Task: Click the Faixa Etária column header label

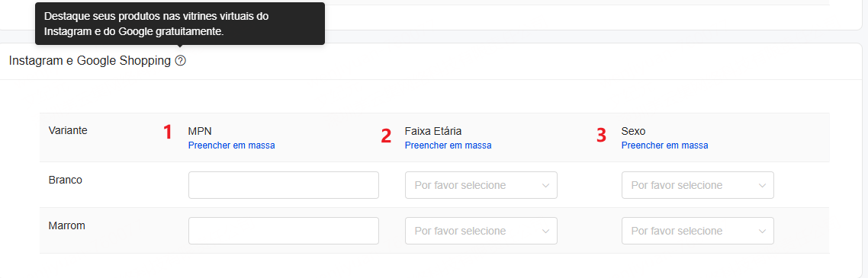Action: tap(433, 132)
